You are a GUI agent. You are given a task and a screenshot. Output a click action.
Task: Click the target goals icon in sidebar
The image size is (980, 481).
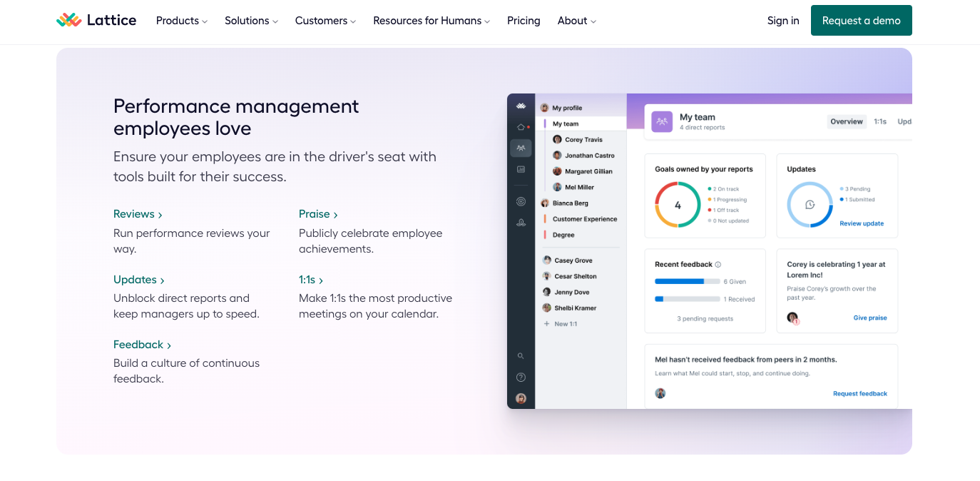point(521,202)
